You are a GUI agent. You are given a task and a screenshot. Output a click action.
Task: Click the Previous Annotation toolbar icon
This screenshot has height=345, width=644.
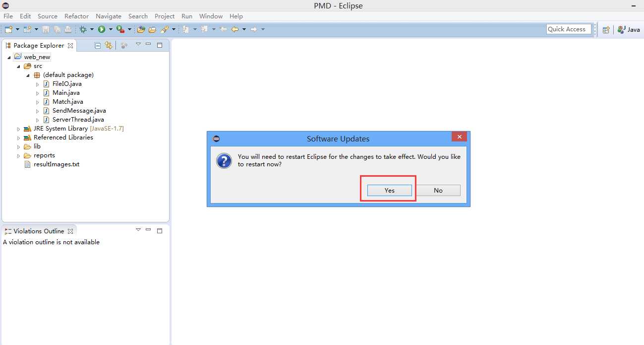click(x=204, y=29)
